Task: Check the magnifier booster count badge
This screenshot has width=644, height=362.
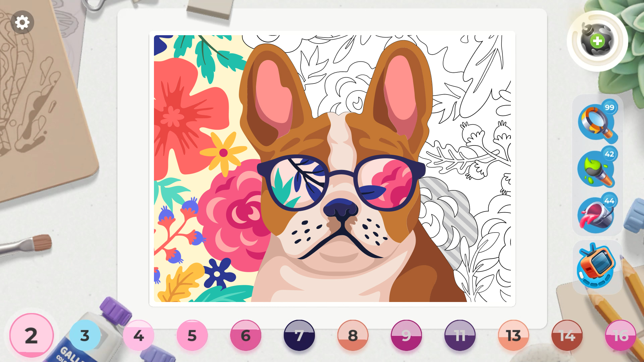Action: [610, 108]
